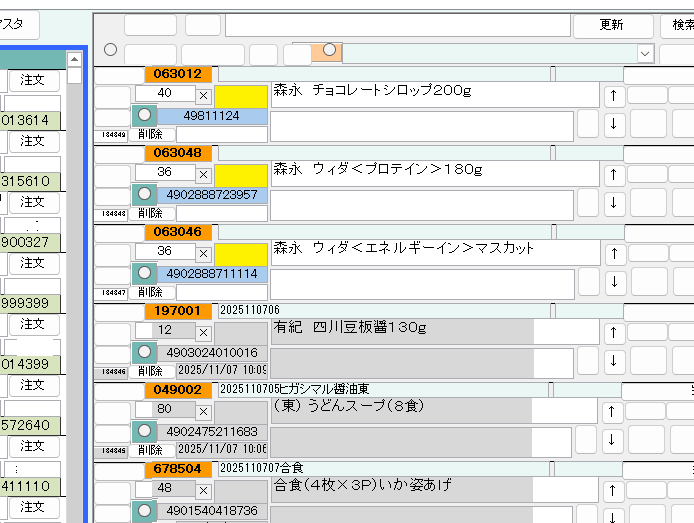Screen dimensions: 694x523
Task: Click 削除 for row 184847
Action: click(151, 292)
